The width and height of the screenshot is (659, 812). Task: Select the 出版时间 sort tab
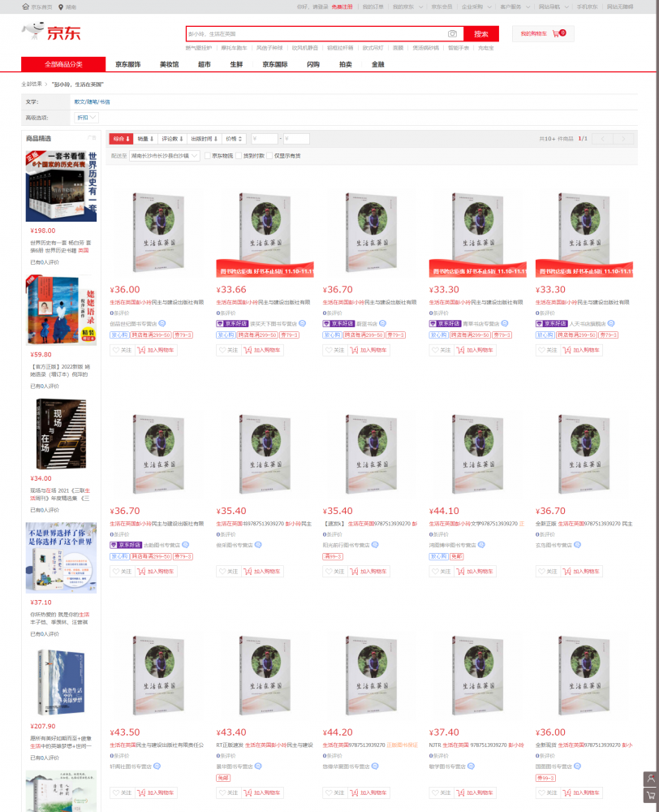pos(204,139)
